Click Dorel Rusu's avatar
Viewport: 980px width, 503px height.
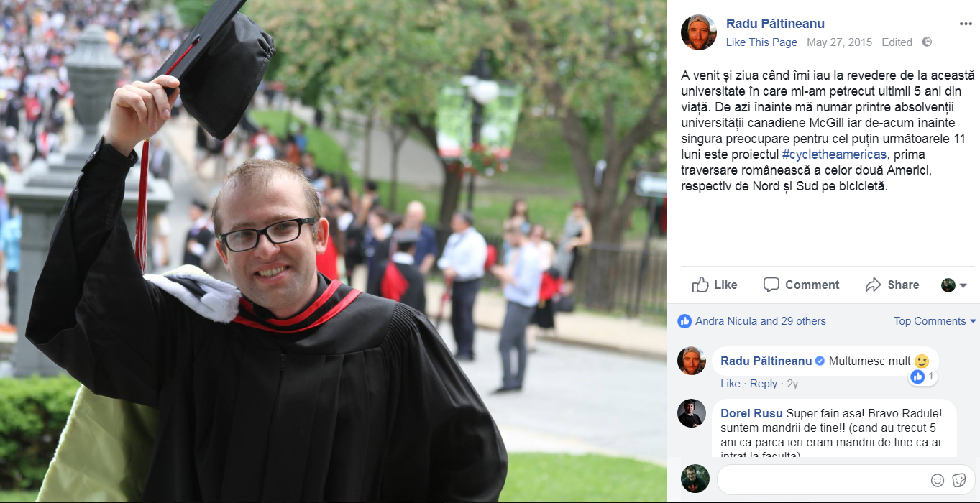click(x=692, y=413)
